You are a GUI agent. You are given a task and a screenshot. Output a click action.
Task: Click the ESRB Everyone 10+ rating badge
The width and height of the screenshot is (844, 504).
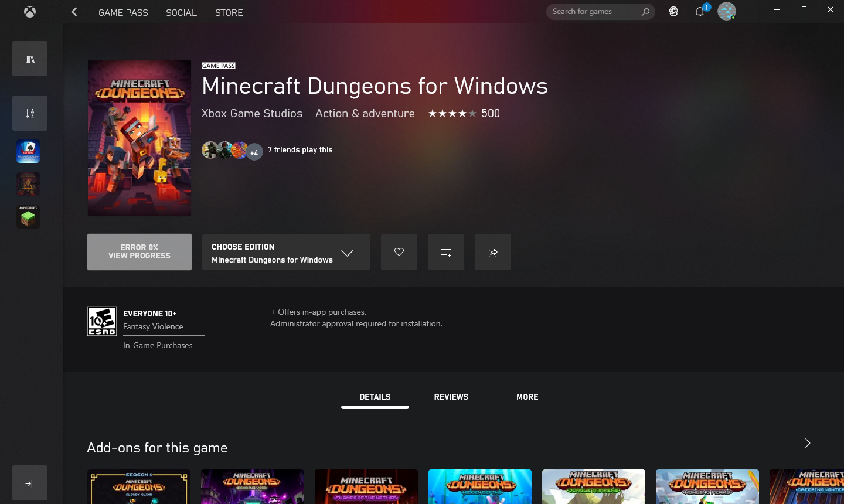tap(102, 321)
